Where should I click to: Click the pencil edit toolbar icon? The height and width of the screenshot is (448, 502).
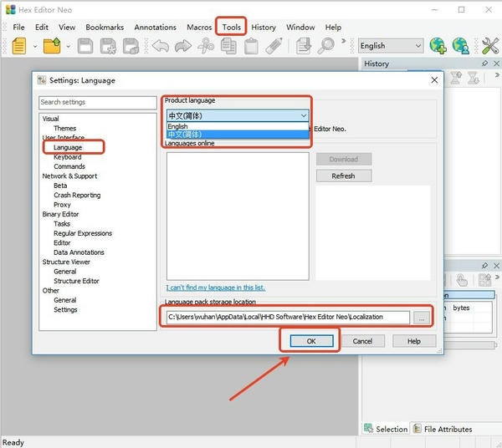tap(274, 46)
